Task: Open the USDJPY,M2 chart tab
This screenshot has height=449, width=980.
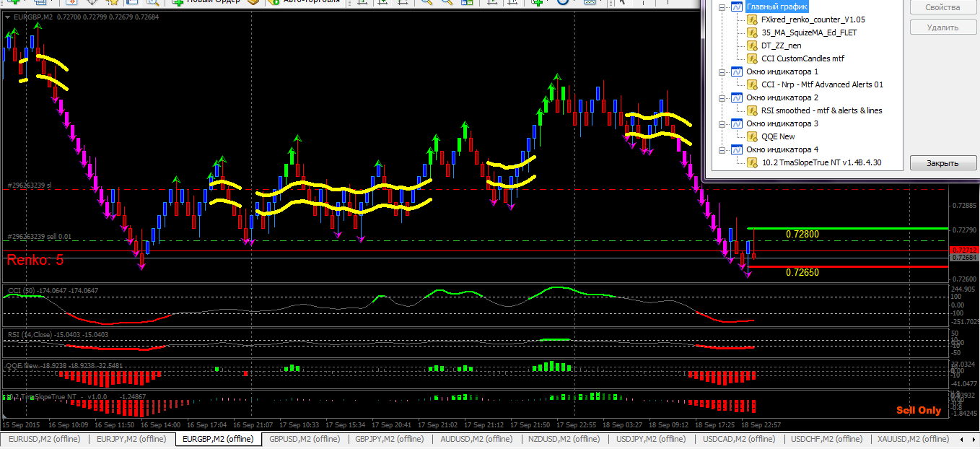Action: [x=651, y=439]
